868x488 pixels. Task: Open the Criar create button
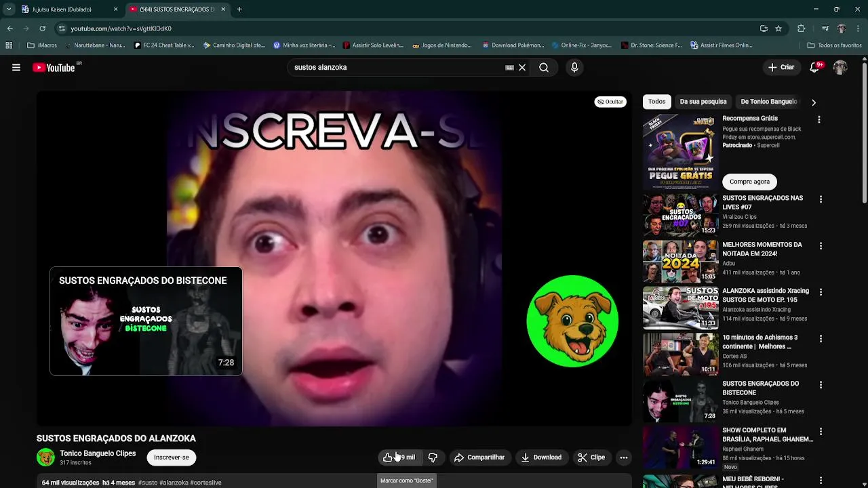[x=781, y=68]
